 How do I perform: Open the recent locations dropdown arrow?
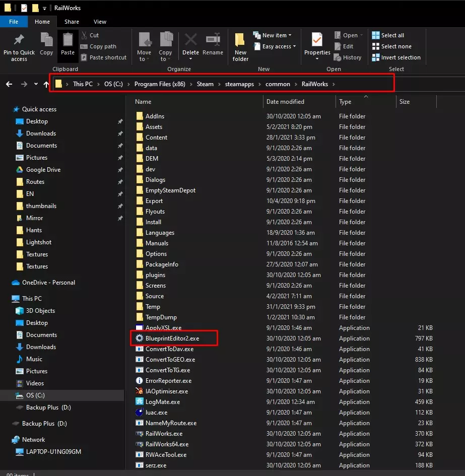pos(36,84)
